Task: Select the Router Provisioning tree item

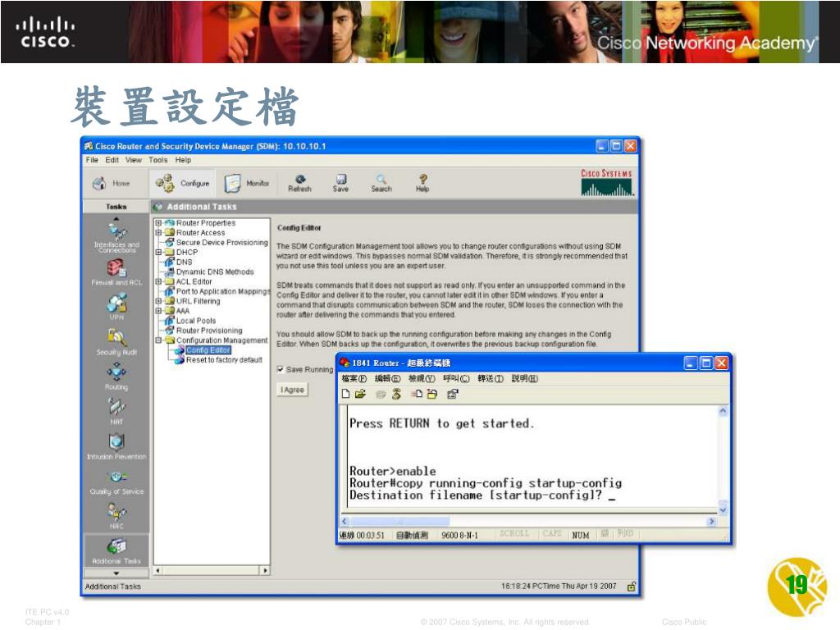Action: pyautogui.click(x=209, y=331)
